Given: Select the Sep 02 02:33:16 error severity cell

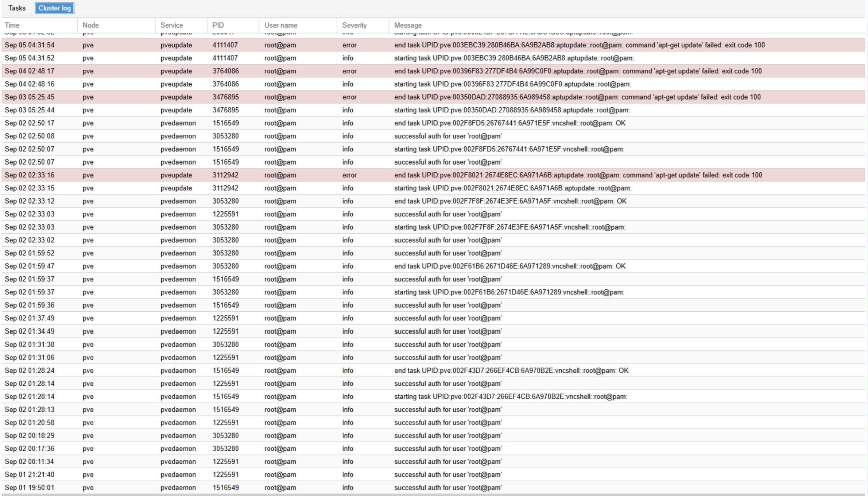Looking at the screenshot, I should tap(349, 175).
